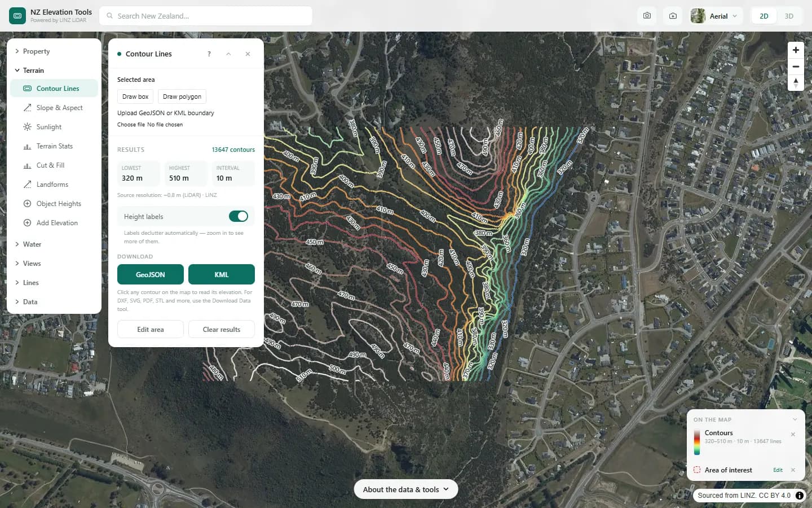The width and height of the screenshot is (812, 508).
Task: Select the Landforms tool
Action: click(x=54, y=185)
